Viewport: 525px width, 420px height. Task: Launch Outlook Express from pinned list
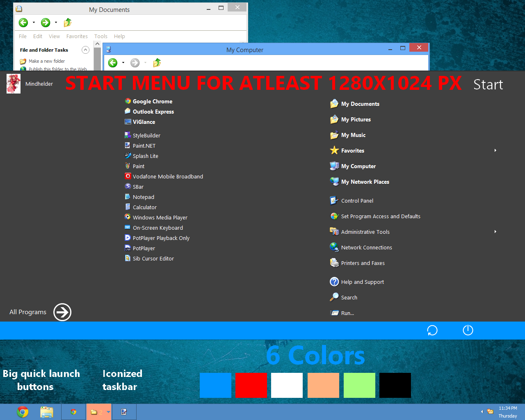[x=149, y=112]
